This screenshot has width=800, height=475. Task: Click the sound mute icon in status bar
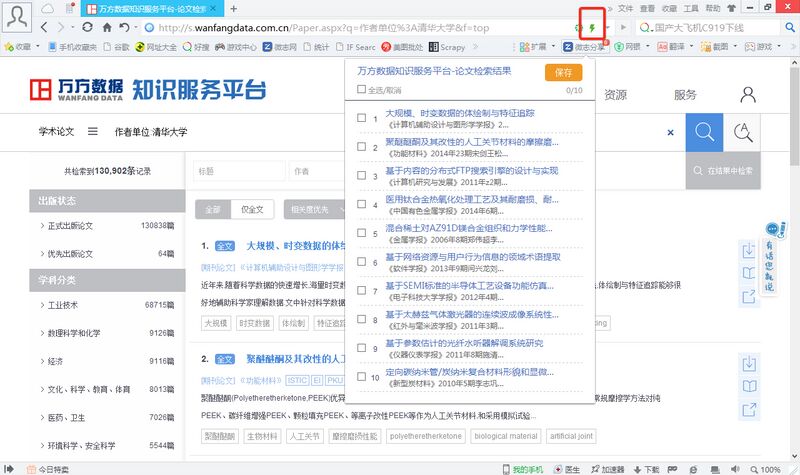coord(735,469)
